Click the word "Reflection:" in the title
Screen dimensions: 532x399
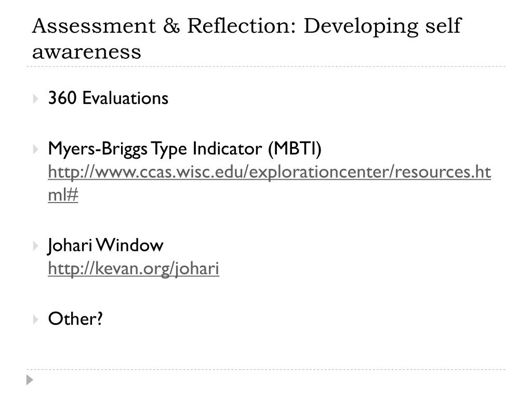[242, 26]
